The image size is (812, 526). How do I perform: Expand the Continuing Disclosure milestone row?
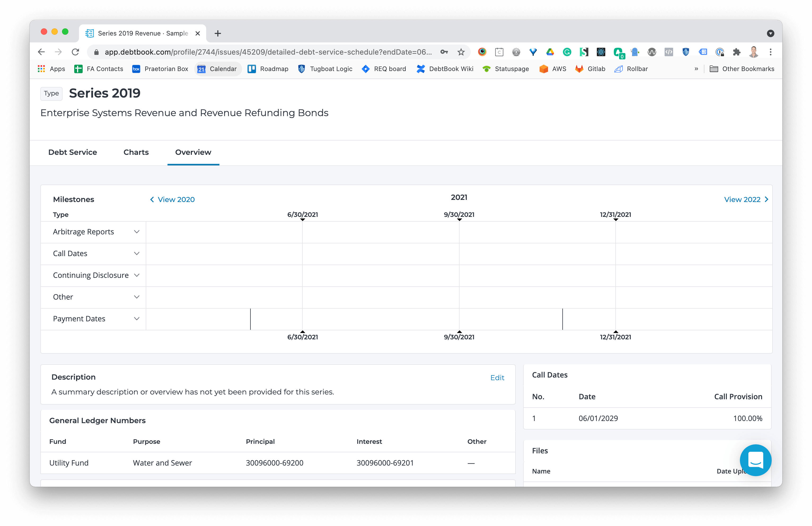point(136,275)
